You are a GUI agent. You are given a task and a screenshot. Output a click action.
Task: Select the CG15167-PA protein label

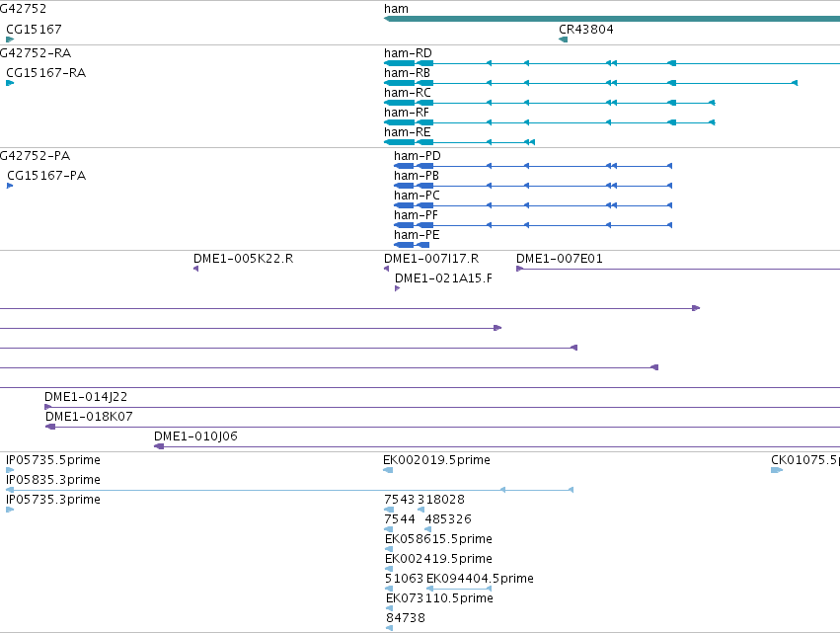click(46, 176)
